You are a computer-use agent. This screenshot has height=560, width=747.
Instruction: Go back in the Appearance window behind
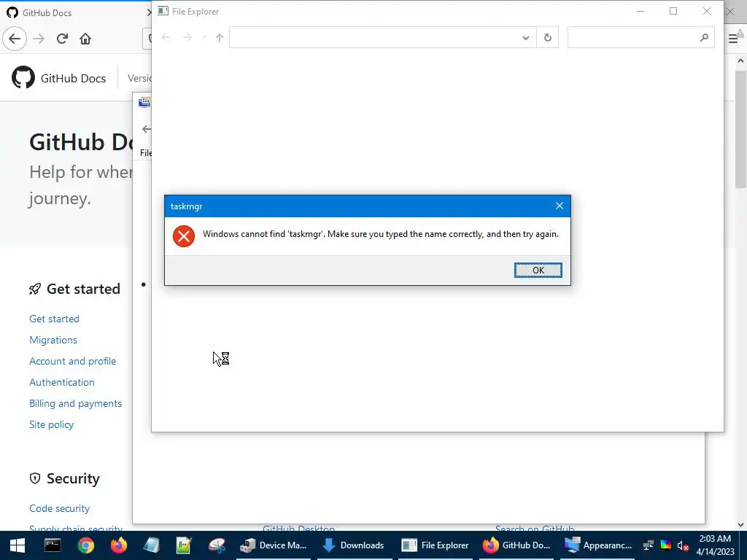(146, 129)
